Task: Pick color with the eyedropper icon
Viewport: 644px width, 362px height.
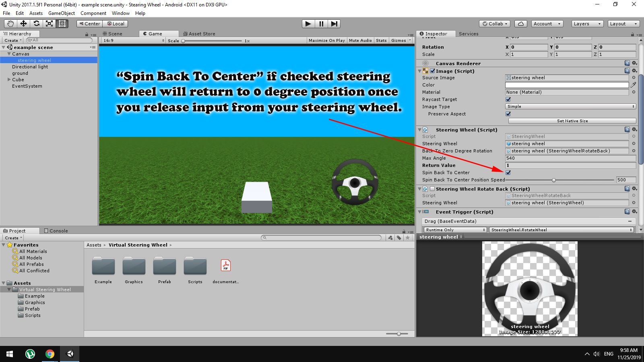Action: (x=633, y=85)
